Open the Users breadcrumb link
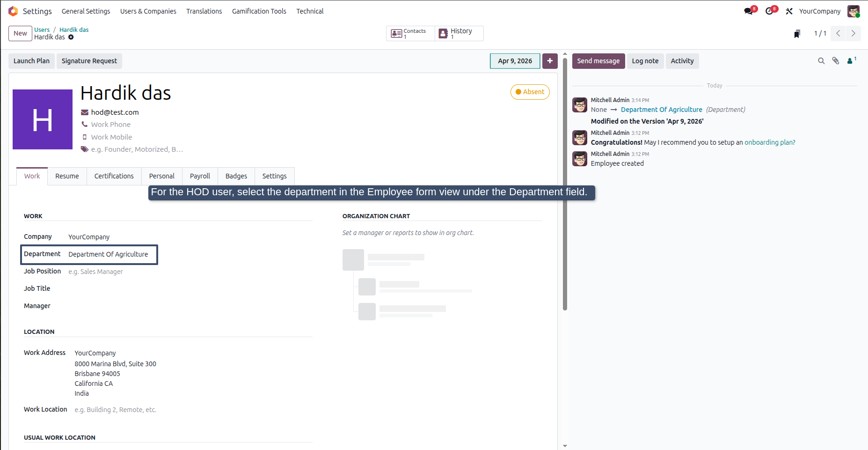The width and height of the screenshot is (868, 450). point(42,30)
